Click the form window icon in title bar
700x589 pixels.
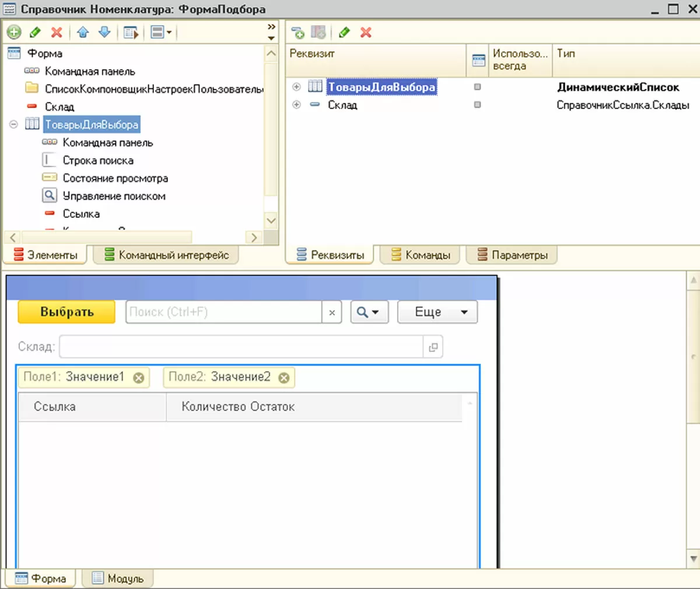point(9,9)
